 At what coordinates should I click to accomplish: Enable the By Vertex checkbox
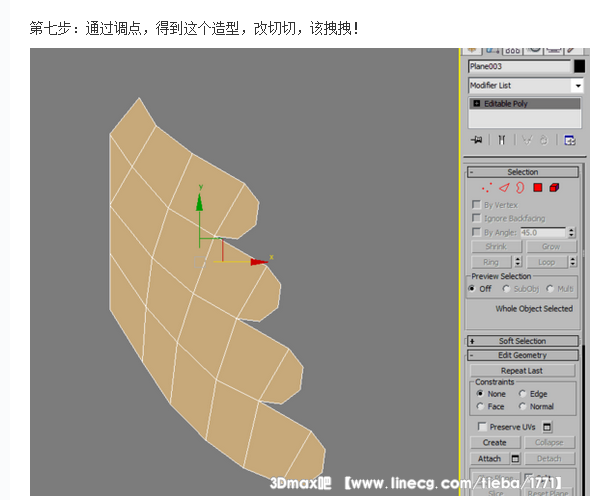click(x=476, y=204)
